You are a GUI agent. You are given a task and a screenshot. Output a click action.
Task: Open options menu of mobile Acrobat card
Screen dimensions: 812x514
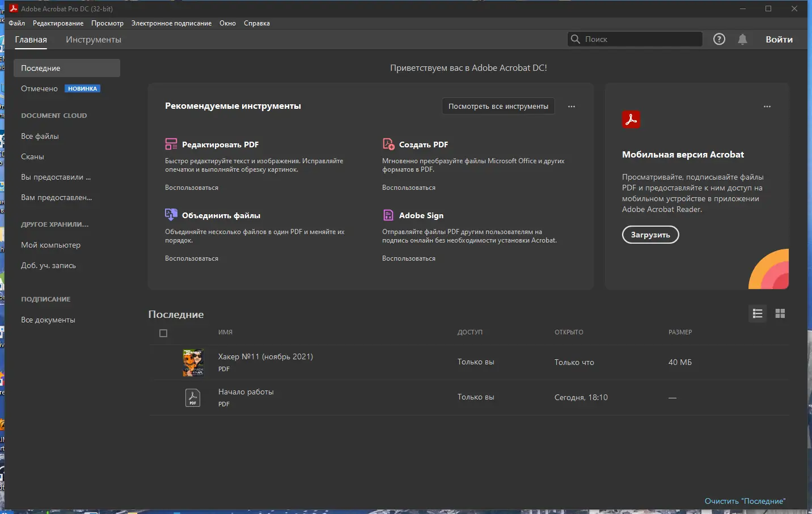[x=767, y=107]
